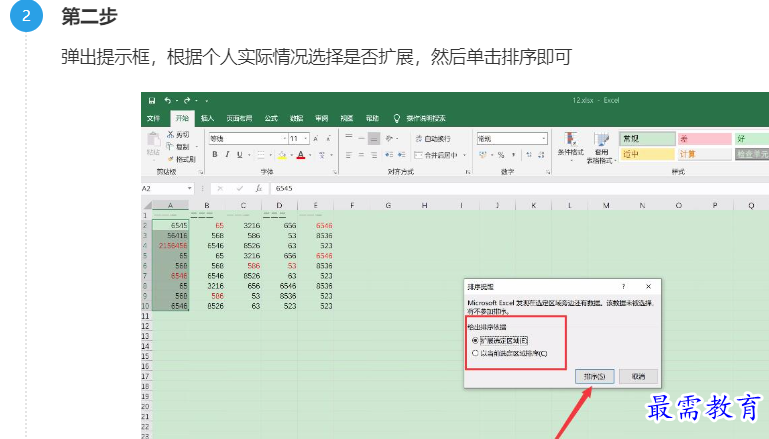Viewport: 769px width, 439px height.
Task: Open the Font Color dropdown arrow
Action: click(310, 155)
